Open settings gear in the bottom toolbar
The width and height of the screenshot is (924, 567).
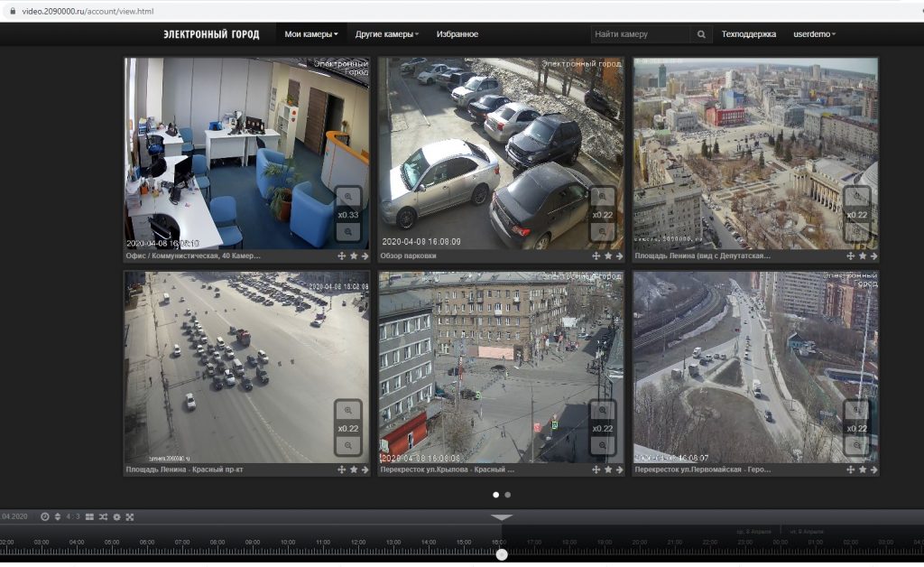pos(116,516)
